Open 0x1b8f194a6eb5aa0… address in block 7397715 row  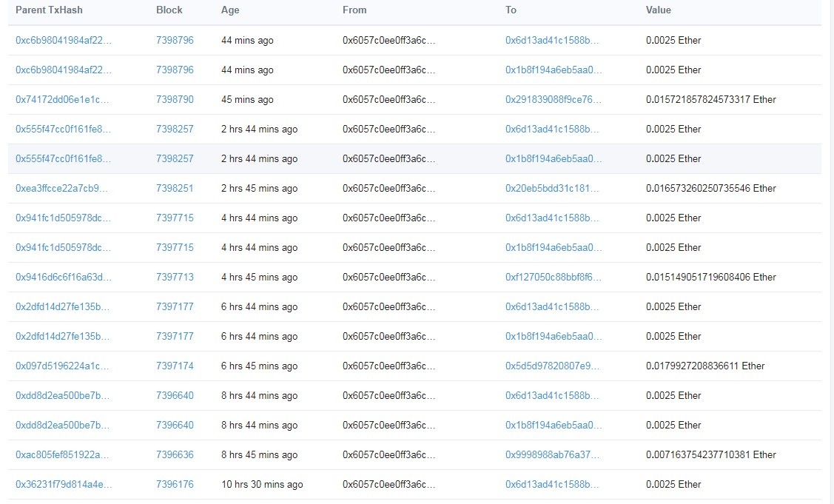pyautogui.click(x=554, y=248)
